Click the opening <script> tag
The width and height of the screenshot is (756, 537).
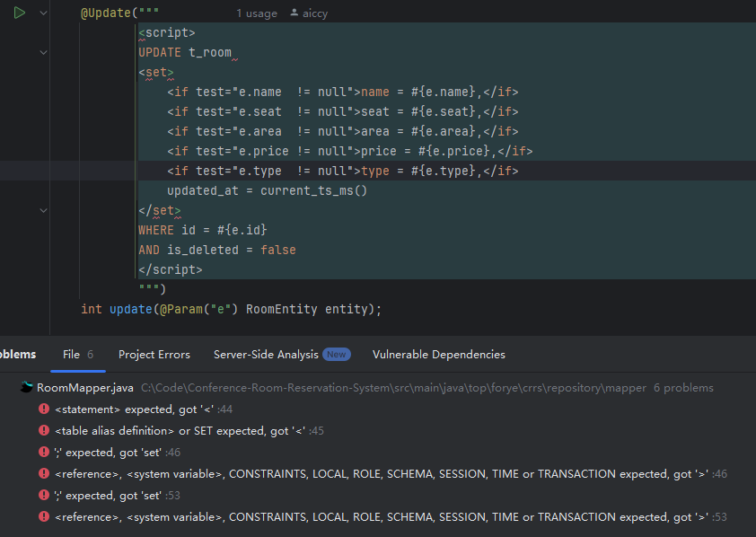167,33
